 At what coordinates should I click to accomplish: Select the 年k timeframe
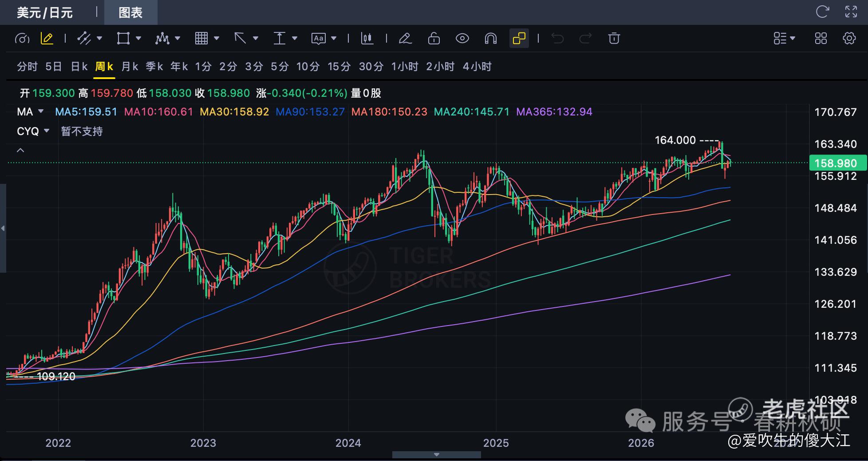click(x=179, y=67)
